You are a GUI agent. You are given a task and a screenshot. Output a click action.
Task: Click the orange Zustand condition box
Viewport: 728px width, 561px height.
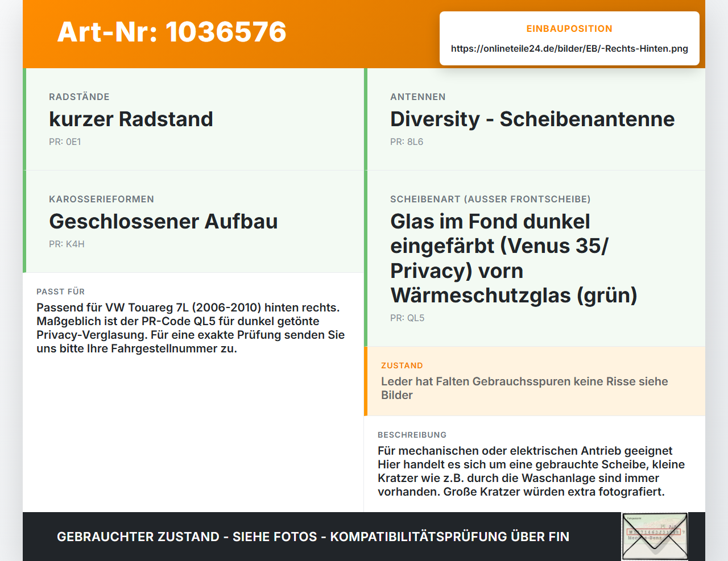(535, 381)
